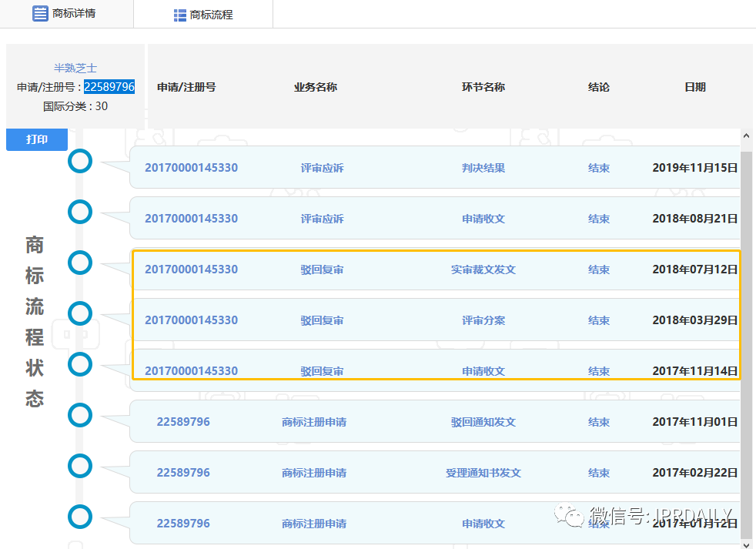Click date 2017年11月14日
The width and height of the screenshot is (756, 549).
click(x=694, y=371)
